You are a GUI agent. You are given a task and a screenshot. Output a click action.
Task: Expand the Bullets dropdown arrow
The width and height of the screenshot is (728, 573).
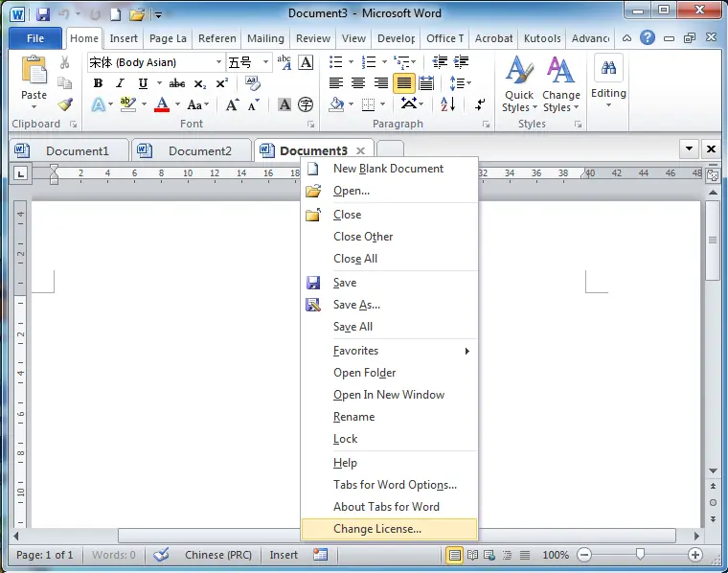[x=351, y=61]
